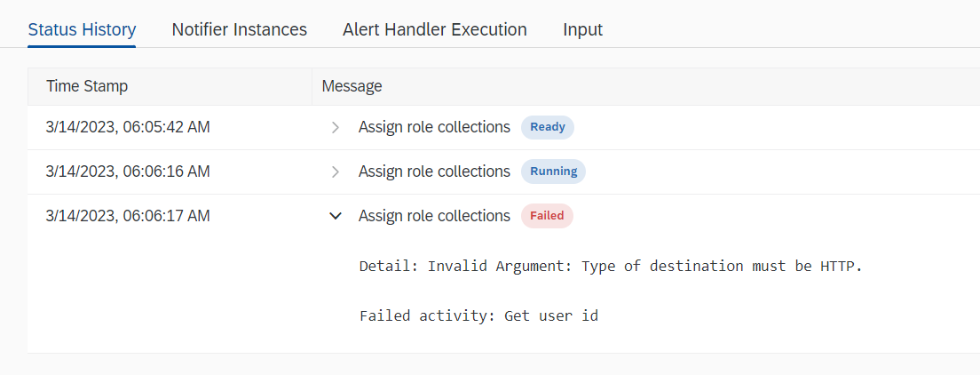
Task: Open the Alert Handler Execution tab
Action: pyautogui.click(x=435, y=29)
